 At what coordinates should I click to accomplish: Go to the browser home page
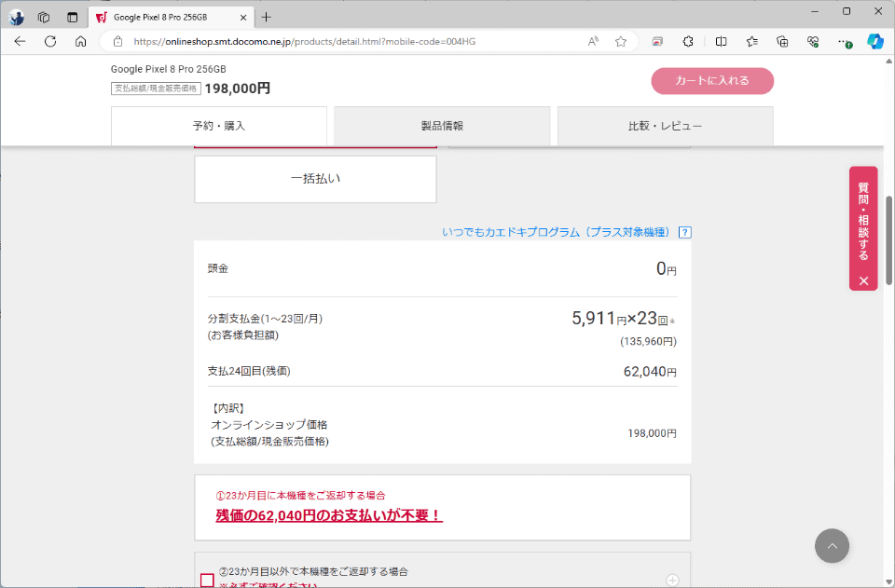pos(81,42)
